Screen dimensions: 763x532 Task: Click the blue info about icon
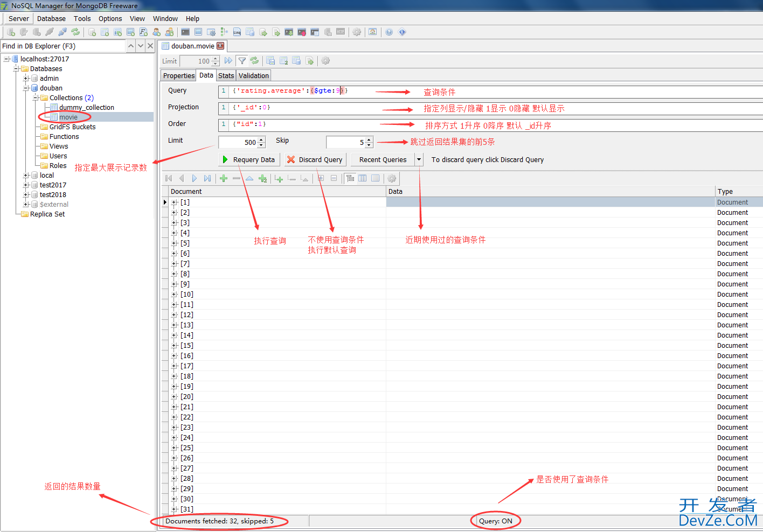coord(402,32)
